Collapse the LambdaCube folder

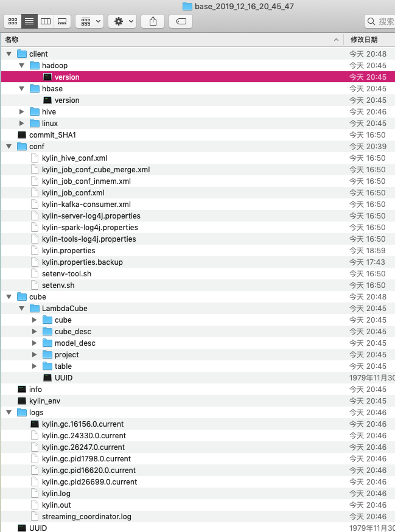pyautogui.click(x=22, y=309)
